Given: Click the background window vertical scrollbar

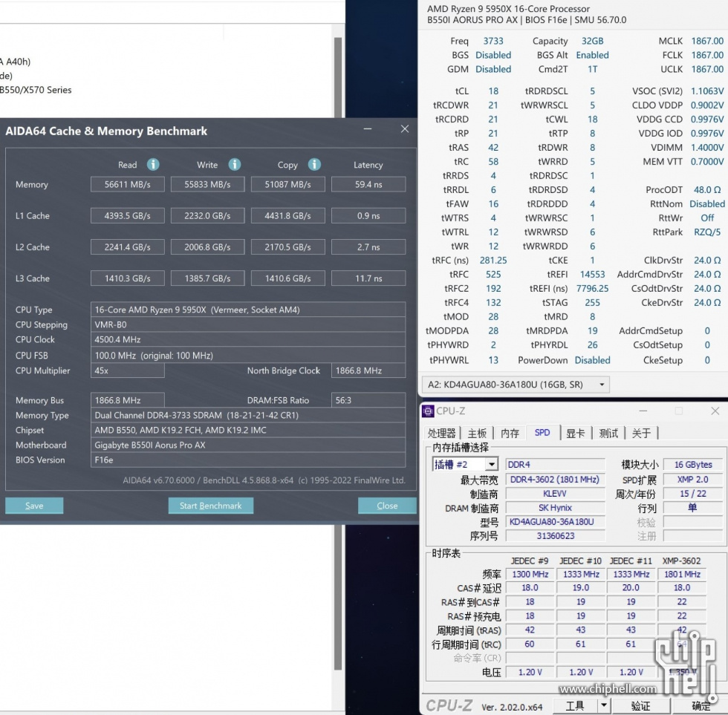Looking at the screenshot, I should click(x=338, y=353).
